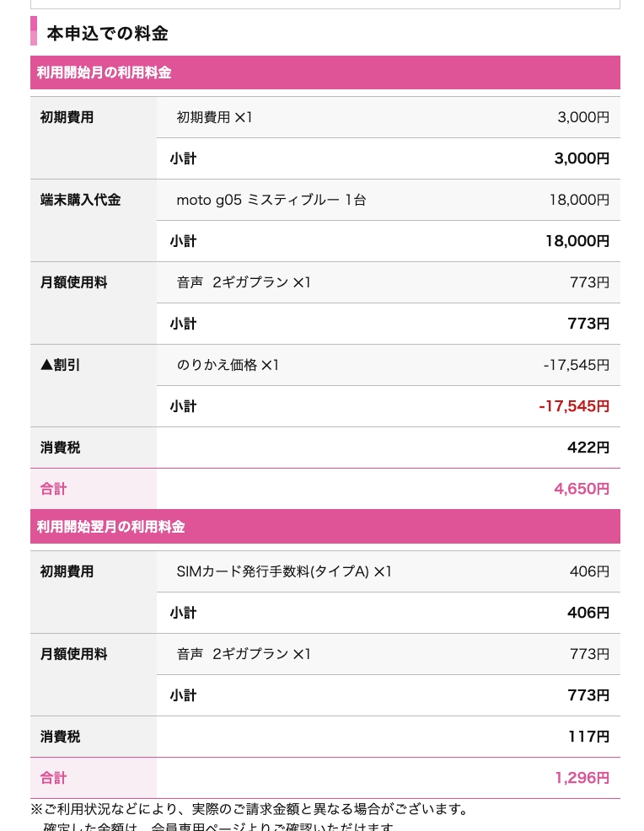Click the bold 406円 subtotal
The width and height of the screenshot is (644, 831).
588,613
